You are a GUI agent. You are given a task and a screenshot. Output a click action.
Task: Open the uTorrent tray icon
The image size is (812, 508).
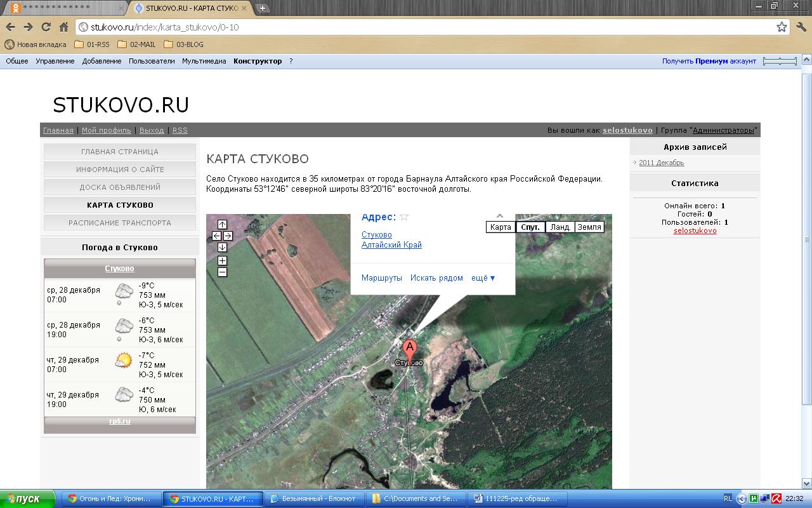pos(754,498)
